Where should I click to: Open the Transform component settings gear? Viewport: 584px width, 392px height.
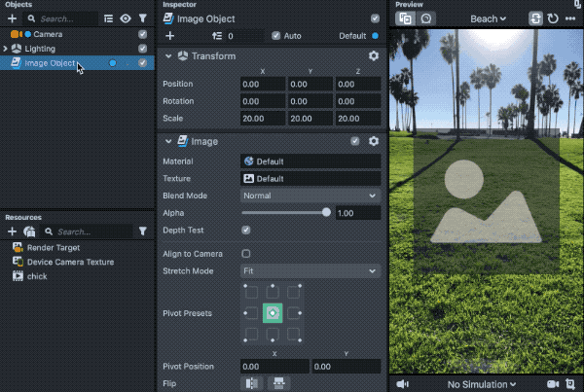373,56
